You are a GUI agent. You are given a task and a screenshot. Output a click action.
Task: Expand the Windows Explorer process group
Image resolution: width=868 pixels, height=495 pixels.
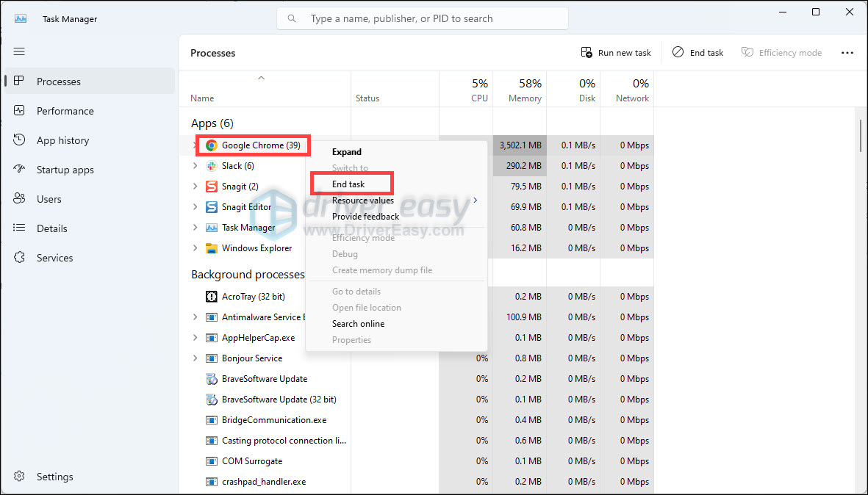195,248
